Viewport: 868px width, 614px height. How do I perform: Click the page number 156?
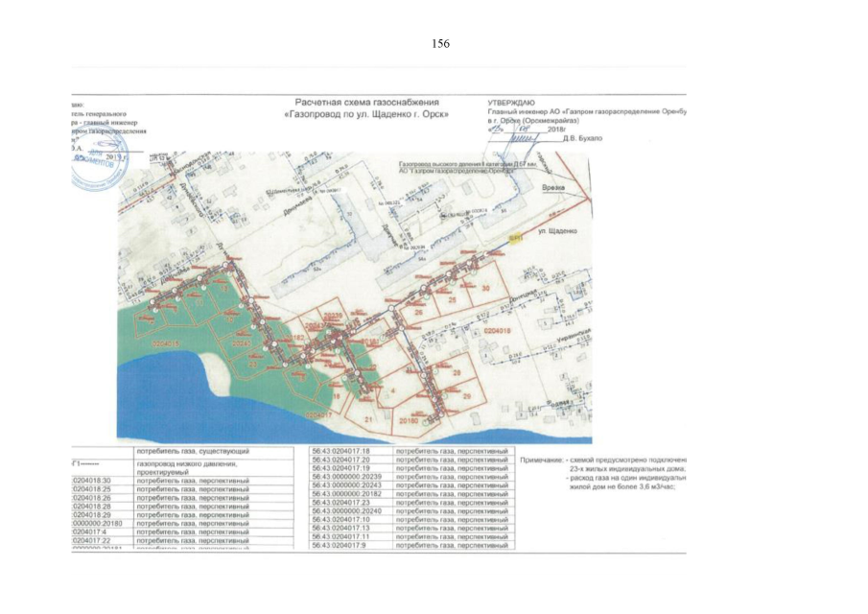[440, 44]
